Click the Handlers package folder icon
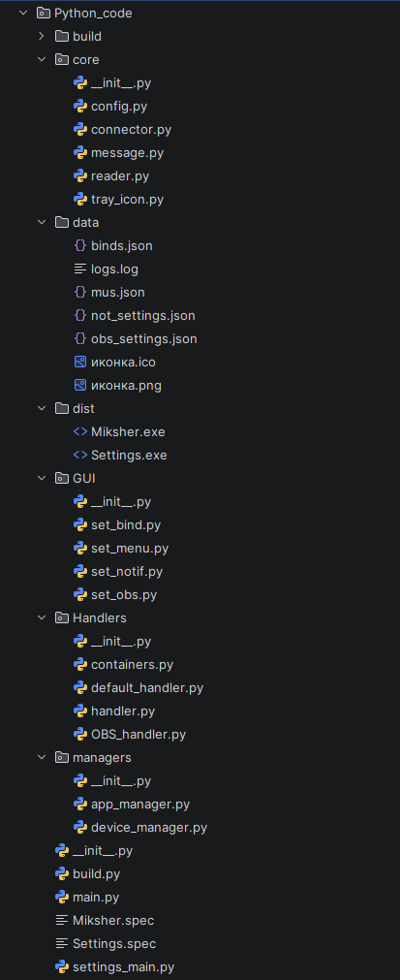Viewport: 400px width, 980px height. tap(62, 618)
